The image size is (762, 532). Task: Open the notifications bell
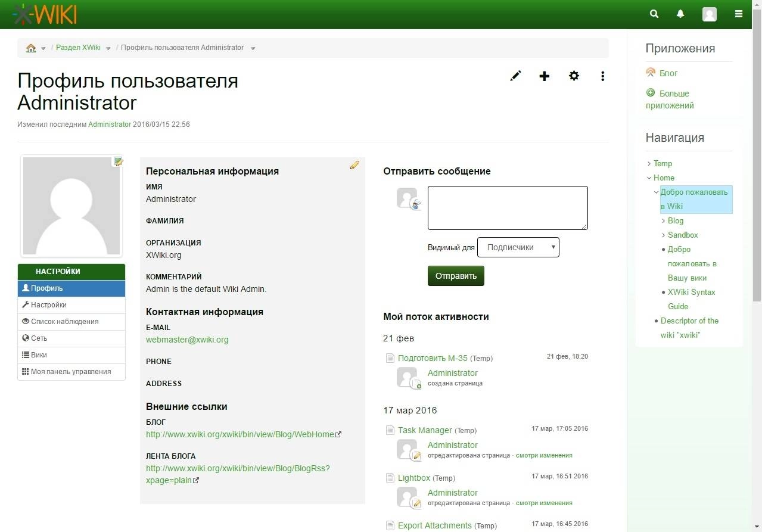click(680, 14)
